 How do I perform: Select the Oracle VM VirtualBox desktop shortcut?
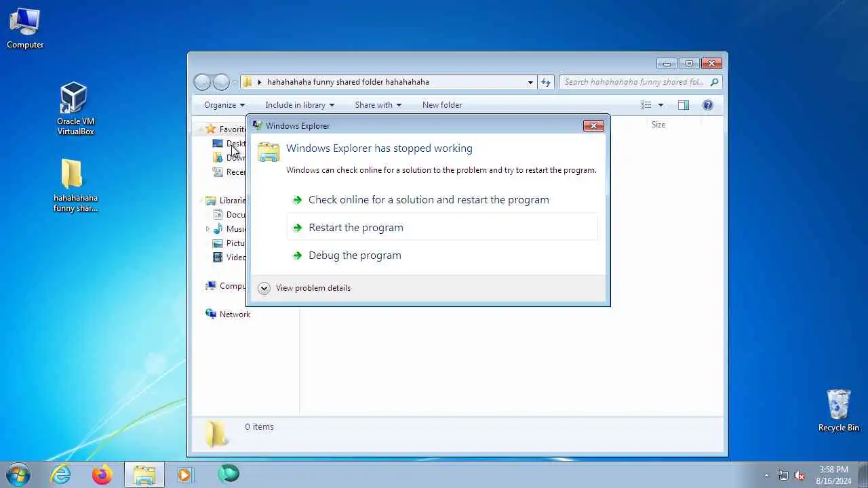click(75, 109)
